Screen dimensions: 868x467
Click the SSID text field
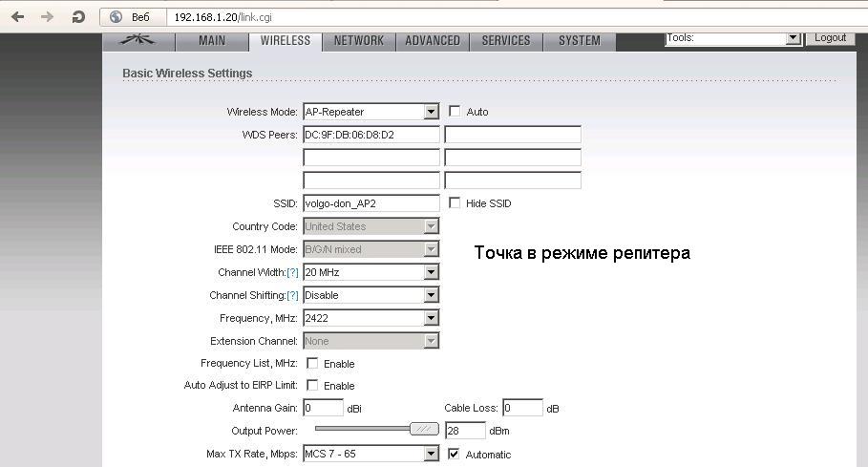(370, 203)
